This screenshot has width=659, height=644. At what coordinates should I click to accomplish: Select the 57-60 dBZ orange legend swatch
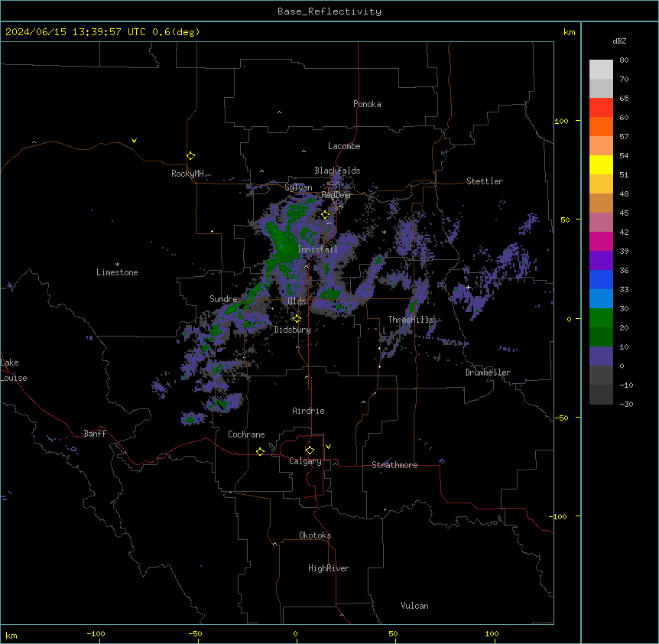[x=601, y=126]
